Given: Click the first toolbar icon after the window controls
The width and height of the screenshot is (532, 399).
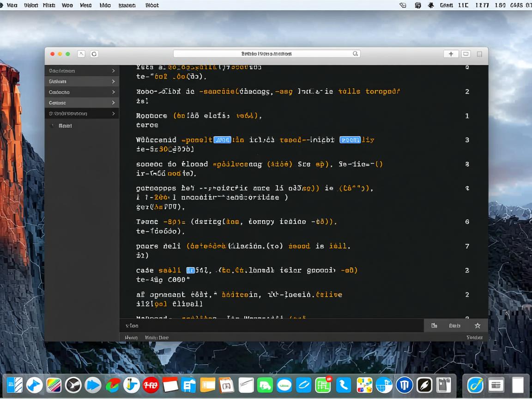Looking at the screenshot, I should [81, 54].
